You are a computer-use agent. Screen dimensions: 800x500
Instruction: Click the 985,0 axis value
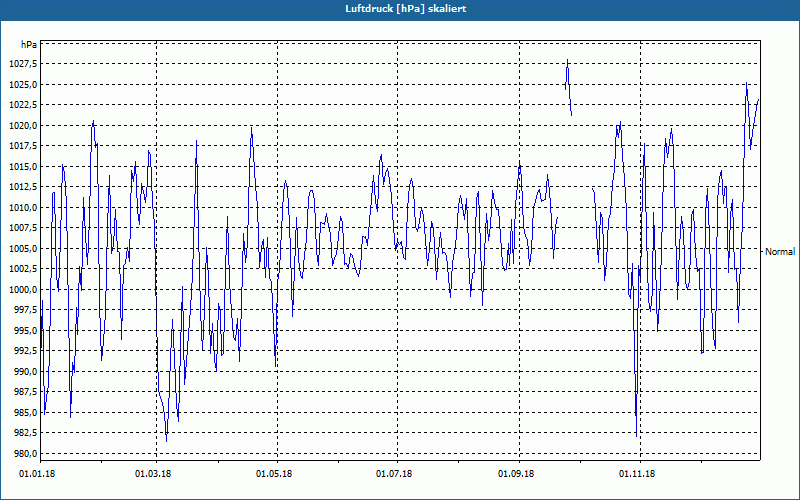(24, 412)
